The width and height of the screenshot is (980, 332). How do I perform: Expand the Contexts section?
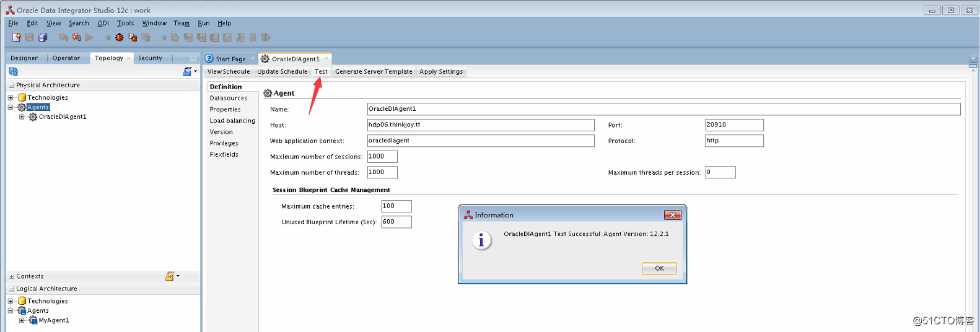pyautogui.click(x=11, y=276)
